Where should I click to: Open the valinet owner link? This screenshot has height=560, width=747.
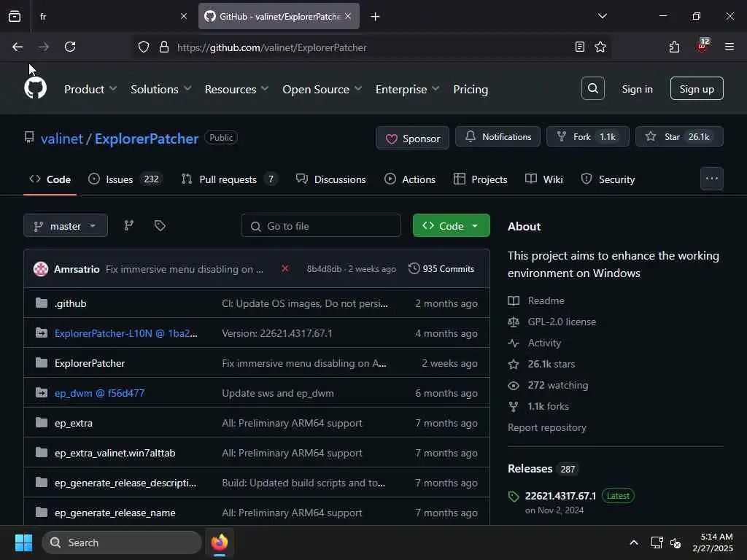[61, 139]
